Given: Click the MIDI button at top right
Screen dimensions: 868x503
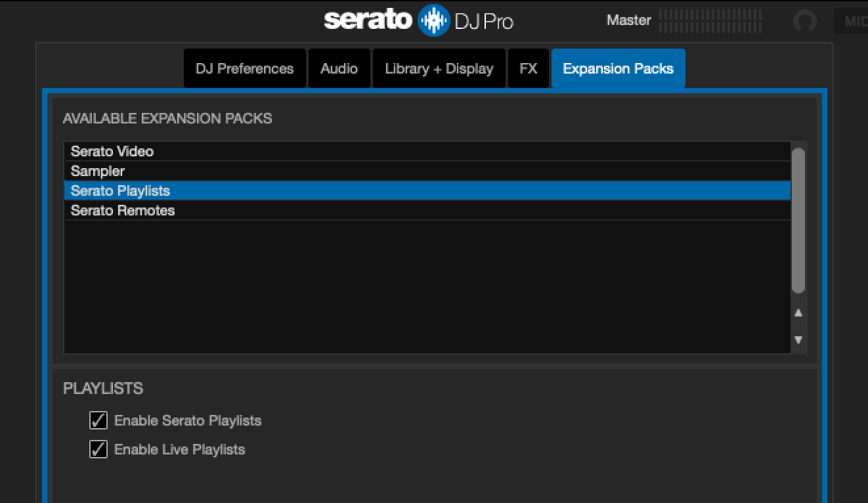Looking at the screenshot, I should click(852, 21).
